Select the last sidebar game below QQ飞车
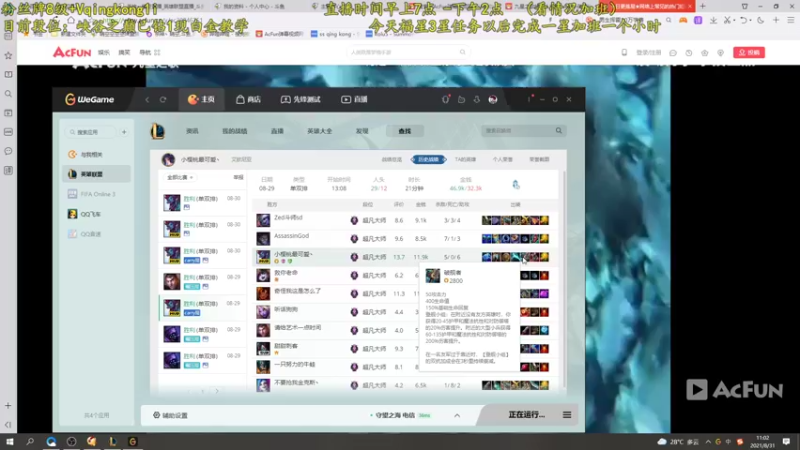This screenshot has height=450, width=800. tap(96, 234)
